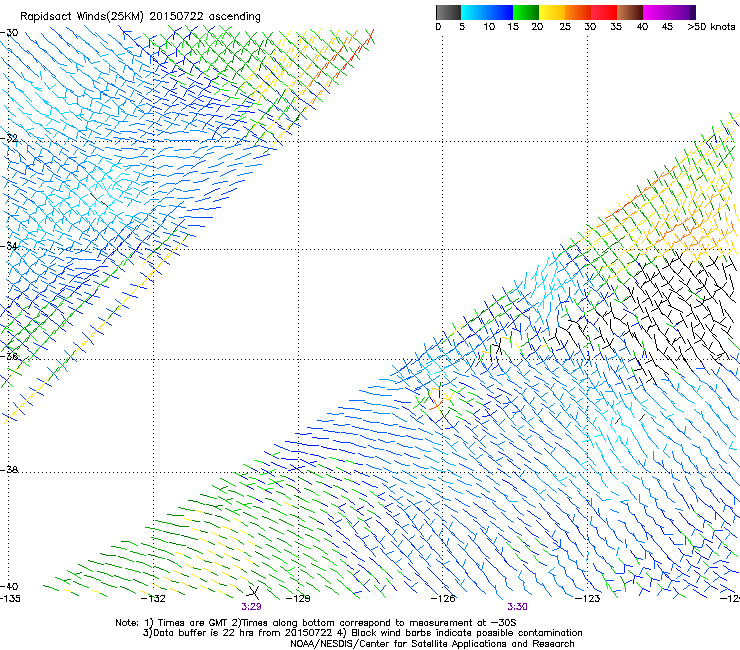Click the yellow 20-25 knots legend swatch
This screenshot has width=740, height=650.
pyautogui.click(x=552, y=12)
